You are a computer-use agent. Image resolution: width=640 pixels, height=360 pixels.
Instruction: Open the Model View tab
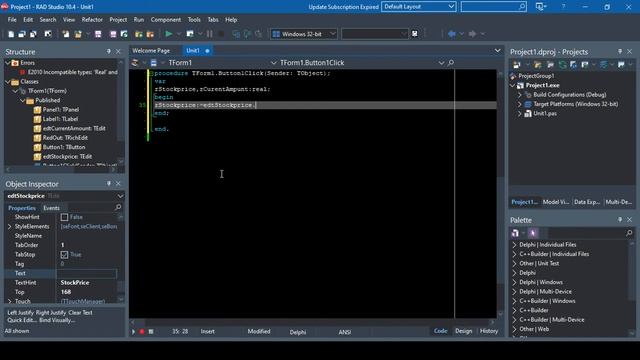[x=556, y=202]
